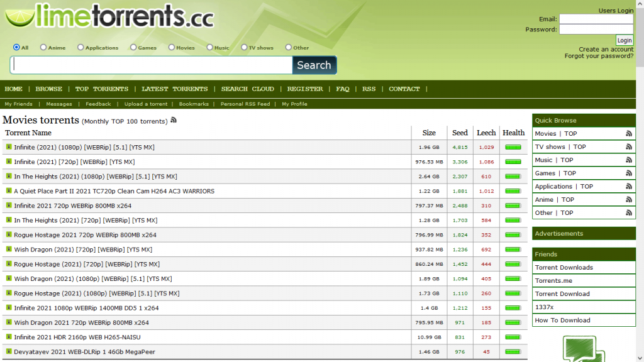Open the BROWSE menu item

(x=49, y=89)
